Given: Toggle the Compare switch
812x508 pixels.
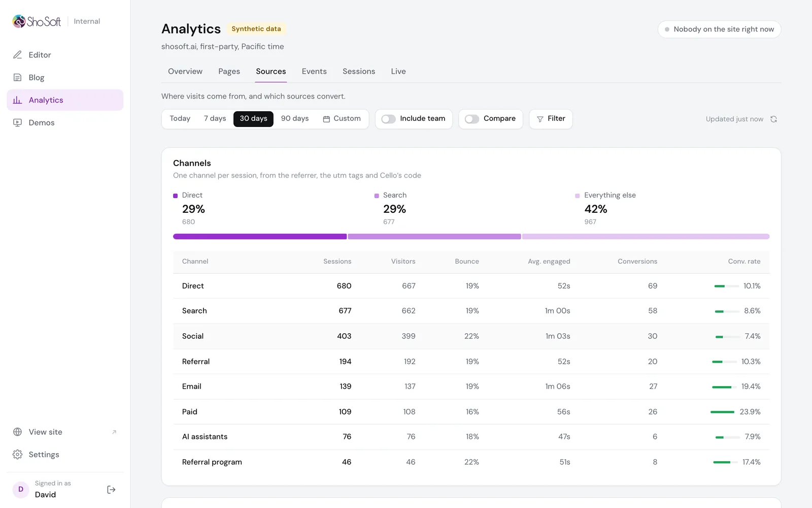Looking at the screenshot, I should click(472, 119).
